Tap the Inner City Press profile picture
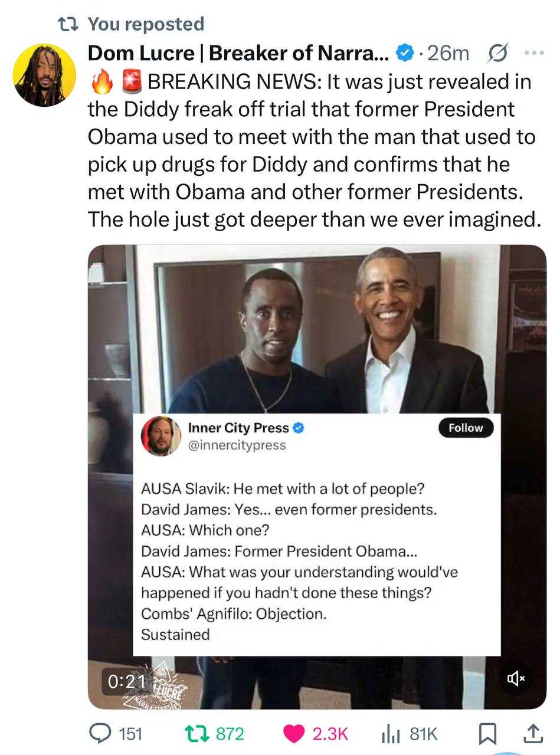 (161, 436)
